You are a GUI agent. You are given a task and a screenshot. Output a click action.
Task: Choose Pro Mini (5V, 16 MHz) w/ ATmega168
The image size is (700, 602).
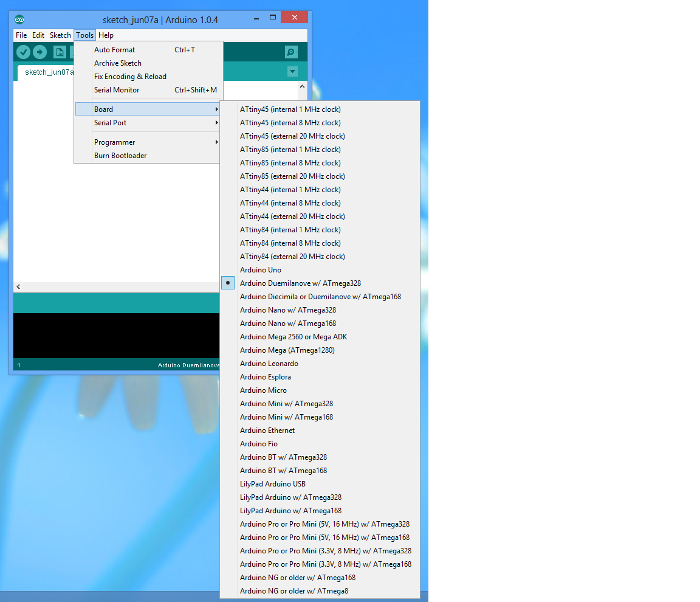point(320,538)
